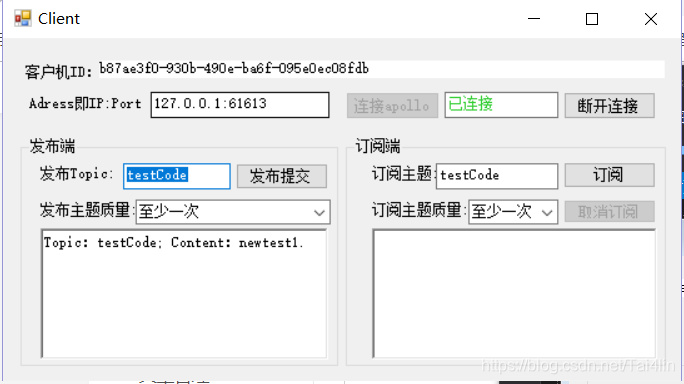
Task: Click the 订阅主题 label
Action: [403, 174]
